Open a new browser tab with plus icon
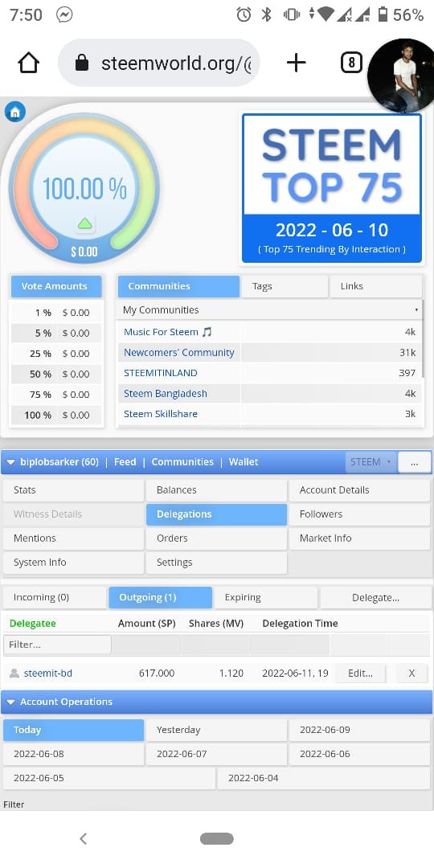This screenshot has height=868, width=434. (x=296, y=63)
